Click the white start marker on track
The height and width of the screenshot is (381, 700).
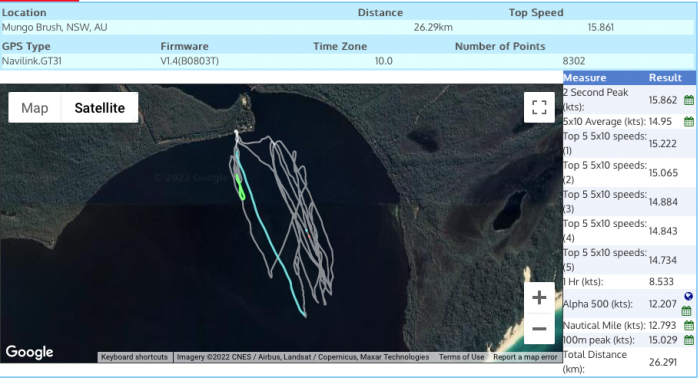tap(237, 132)
